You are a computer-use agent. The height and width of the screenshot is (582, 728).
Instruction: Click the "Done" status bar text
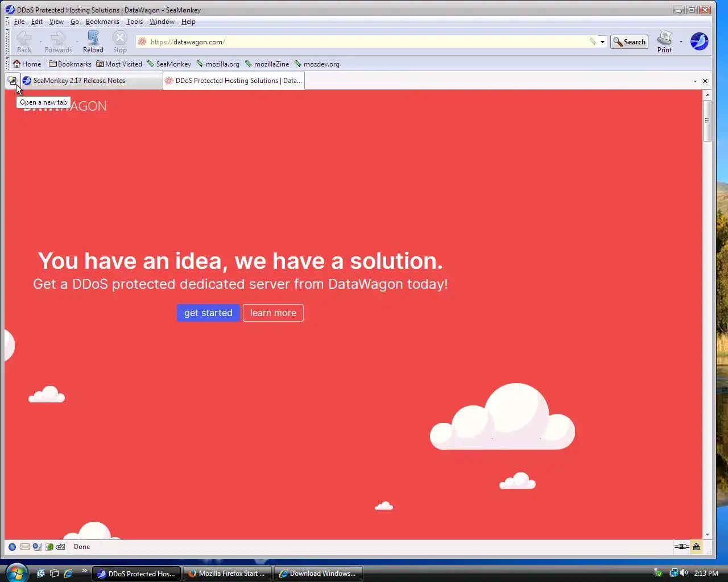click(x=82, y=547)
